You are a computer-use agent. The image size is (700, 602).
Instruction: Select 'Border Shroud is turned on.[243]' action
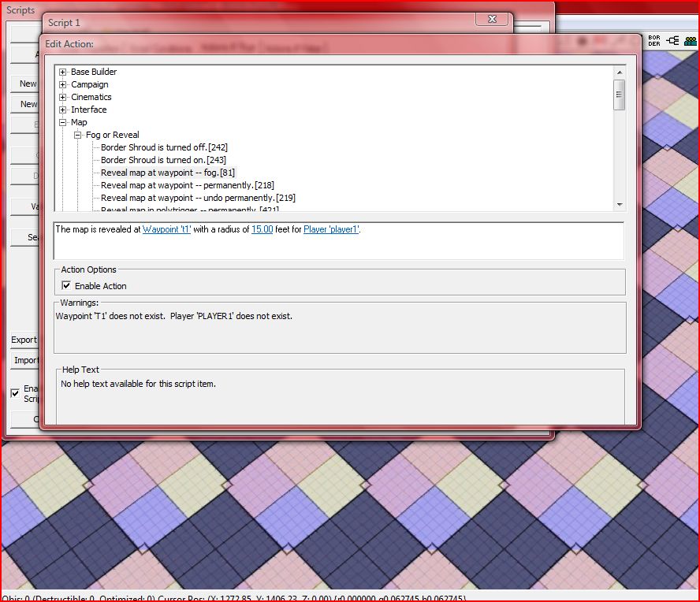163,160
